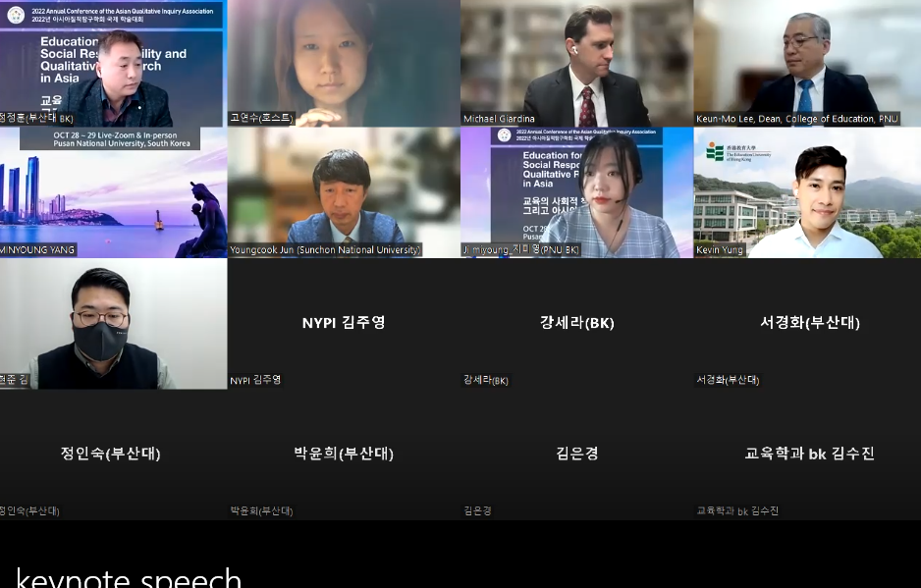Click the 'Kevin Yung' name label
Screen dimensions: 921x588
point(720,249)
